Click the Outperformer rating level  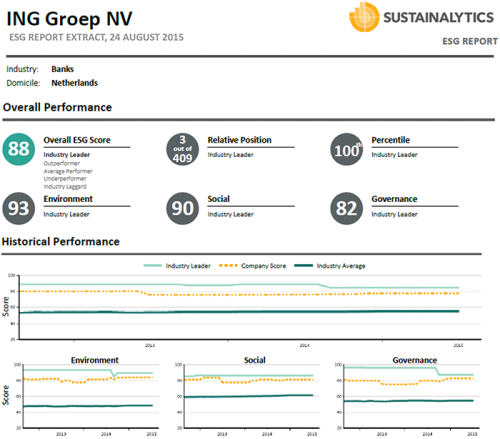[62, 163]
